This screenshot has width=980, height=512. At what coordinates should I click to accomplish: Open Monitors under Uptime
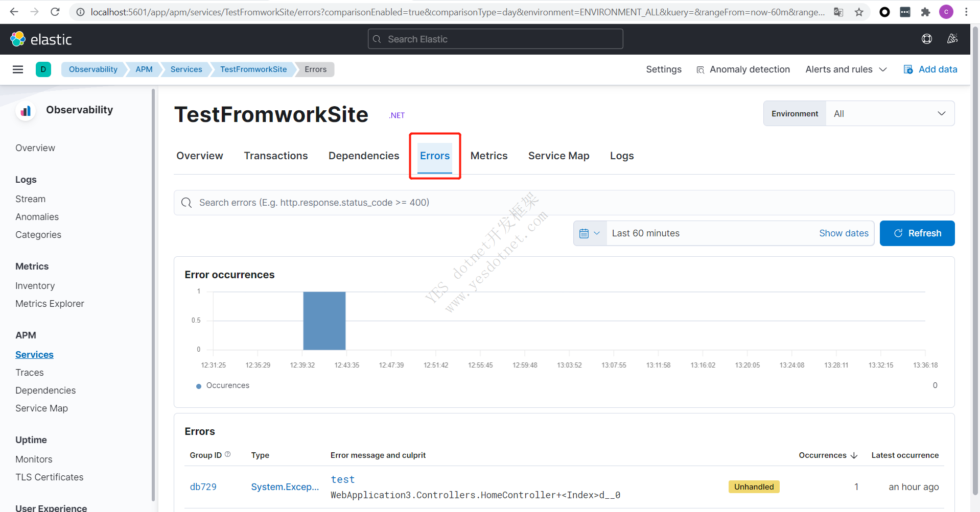coord(34,459)
